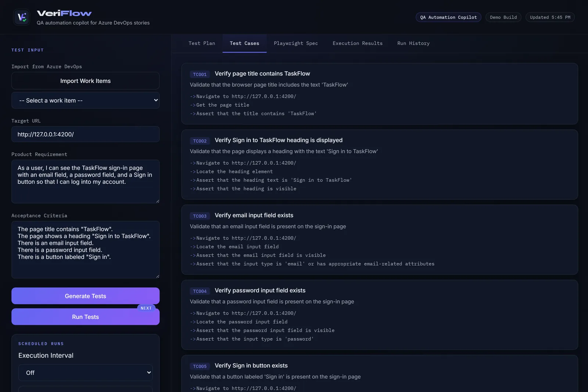Screen dimensions: 588x392
Task: Click the Run Tests button
Action: click(x=85, y=317)
